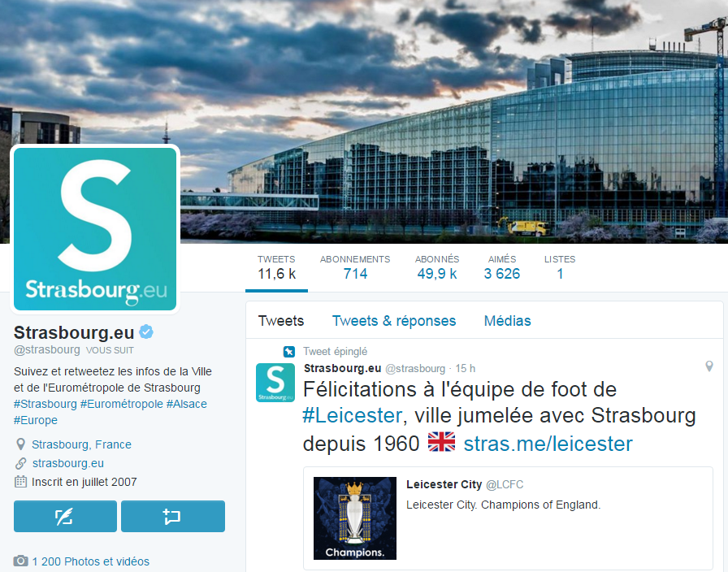
Task: View Abonnements count 714
Action: pyautogui.click(x=355, y=268)
